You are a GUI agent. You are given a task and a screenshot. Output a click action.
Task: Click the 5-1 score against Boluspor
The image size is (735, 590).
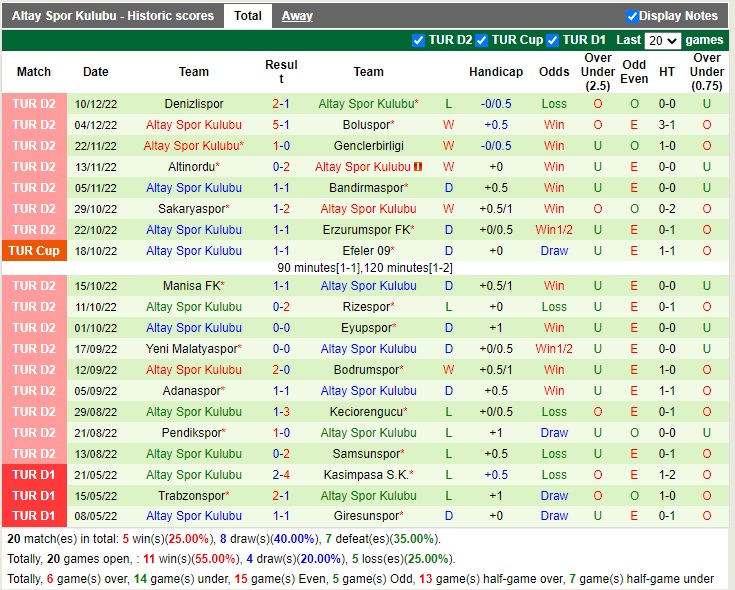[x=281, y=125]
